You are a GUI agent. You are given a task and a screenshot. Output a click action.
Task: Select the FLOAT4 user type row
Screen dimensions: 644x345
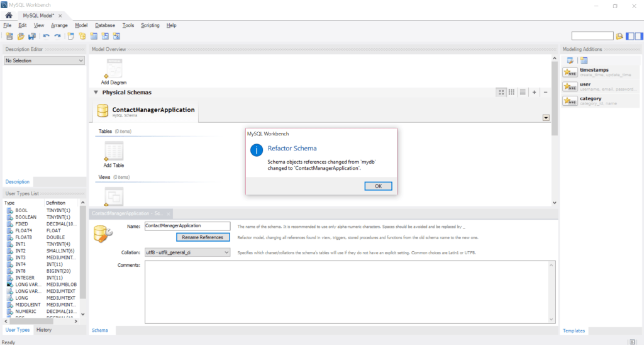tap(42, 230)
